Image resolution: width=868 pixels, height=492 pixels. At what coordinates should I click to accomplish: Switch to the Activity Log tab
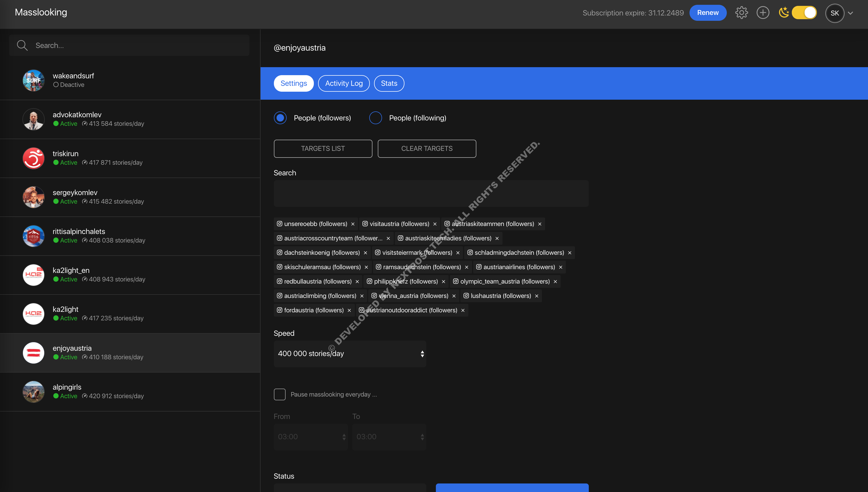(x=343, y=83)
